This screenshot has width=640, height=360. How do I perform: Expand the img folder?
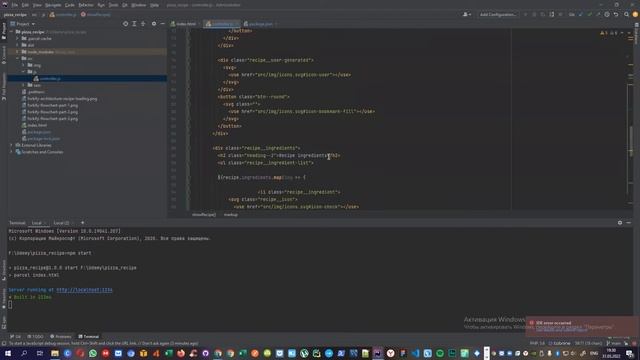click(24, 65)
